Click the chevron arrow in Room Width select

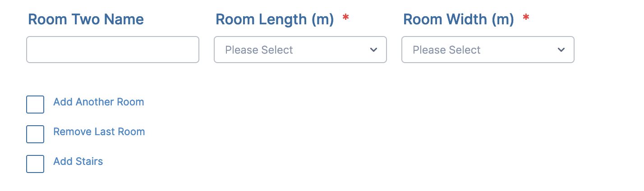click(561, 50)
